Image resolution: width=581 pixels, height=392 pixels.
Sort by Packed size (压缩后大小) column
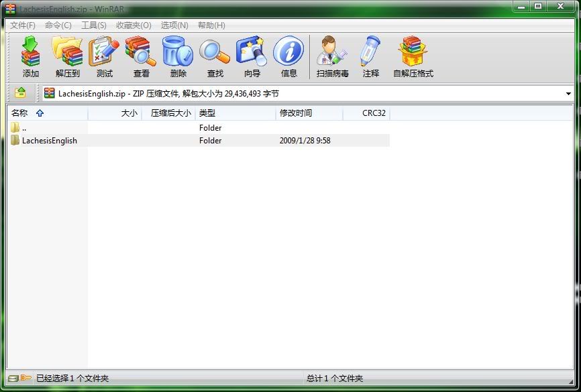point(168,113)
